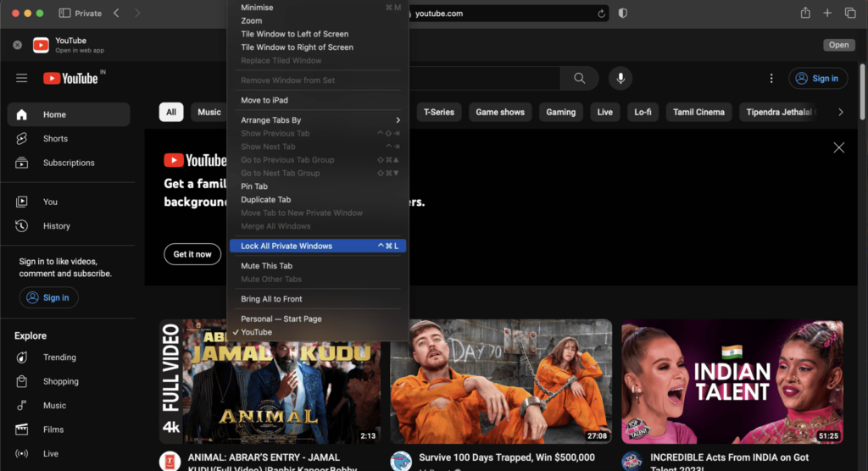Open YouTube settings three-dot menu
This screenshot has height=471, width=868.
[x=771, y=78]
